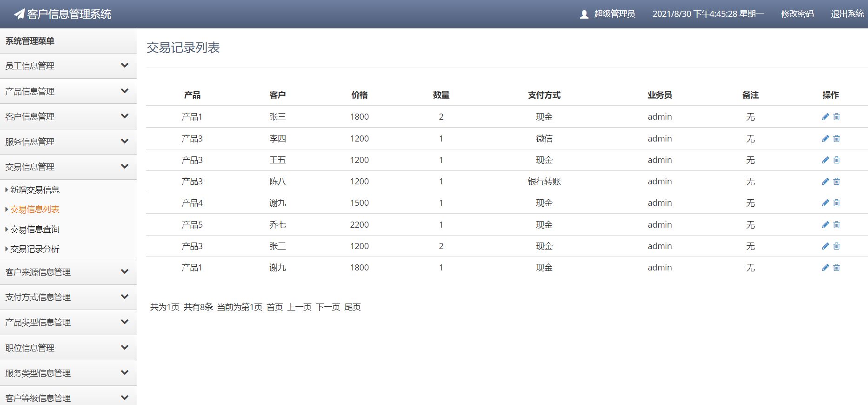Viewport: 868px width, 405px height.
Task: Edit the 产品4 谢九 record
Action: tap(825, 203)
